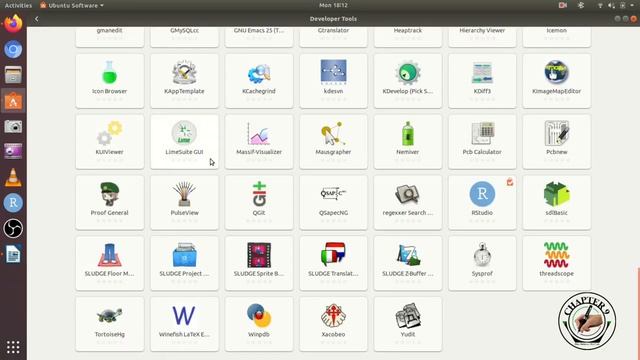
Task: Open the SLUDGE Floor Maker tile
Action: [x=109, y=263]
